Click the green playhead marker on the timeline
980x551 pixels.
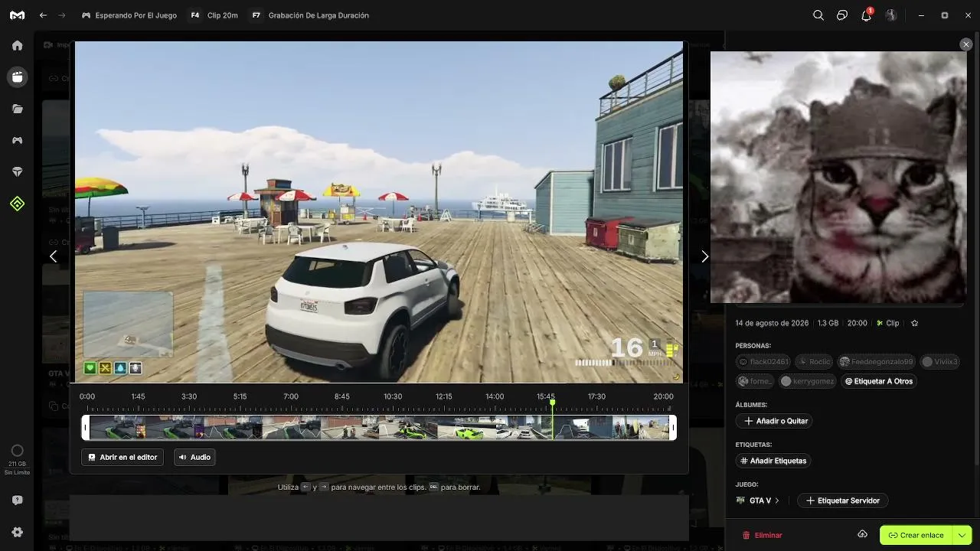tap(552, 403)
